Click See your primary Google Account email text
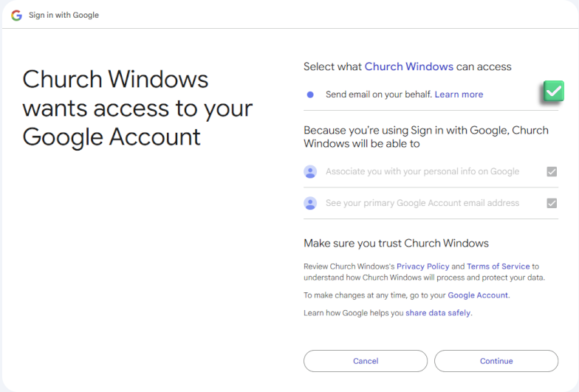579x392 pixels. (422, 203)
